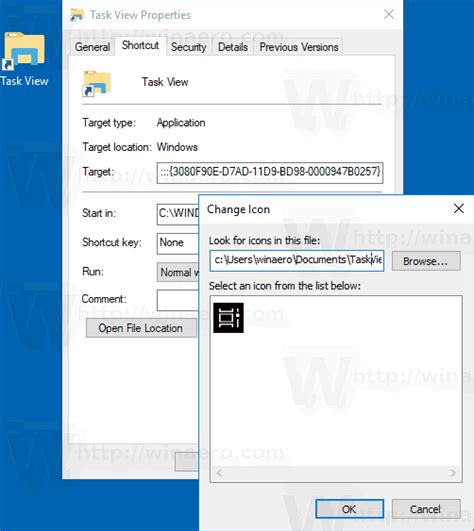Click the 'Task View' desktop shortcut label
The width and height of the screenshot is (474, 531).
coord(24,81)
